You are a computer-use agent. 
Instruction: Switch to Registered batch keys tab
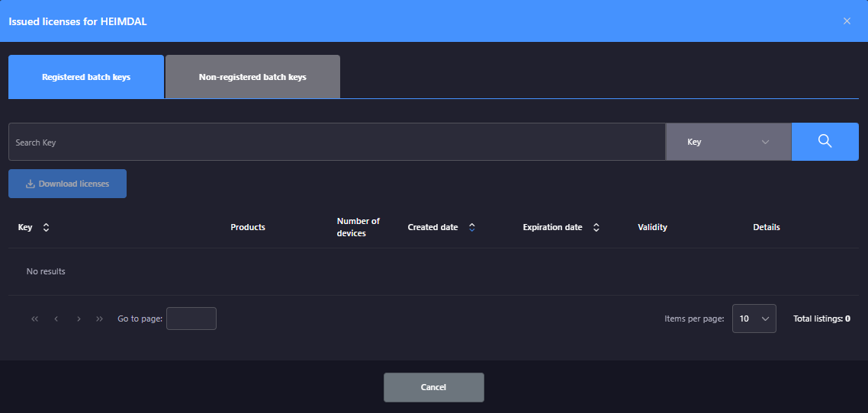[86, 77]
